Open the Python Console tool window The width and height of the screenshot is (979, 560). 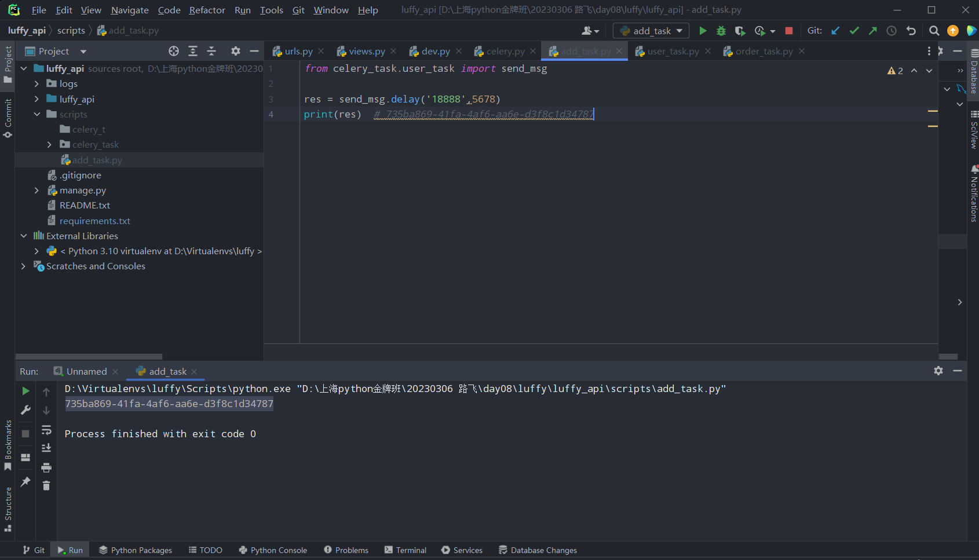click(x=272, y=550)
